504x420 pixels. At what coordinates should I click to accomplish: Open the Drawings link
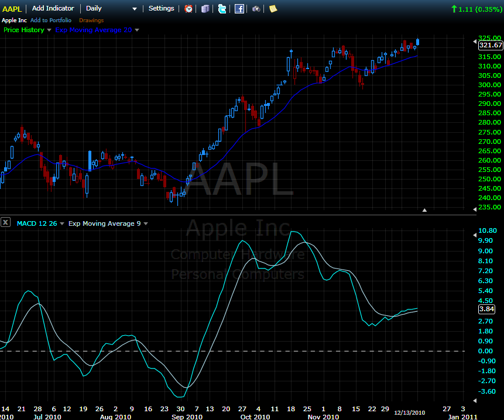pos(91,20)
